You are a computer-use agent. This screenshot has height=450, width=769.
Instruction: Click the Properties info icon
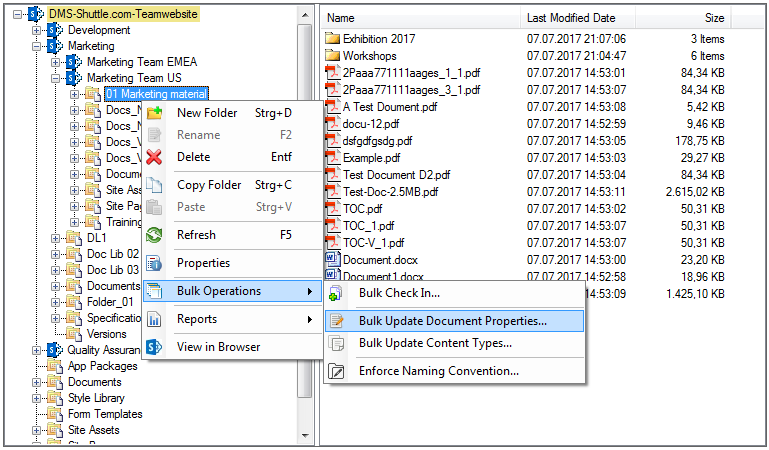(154, 263)
